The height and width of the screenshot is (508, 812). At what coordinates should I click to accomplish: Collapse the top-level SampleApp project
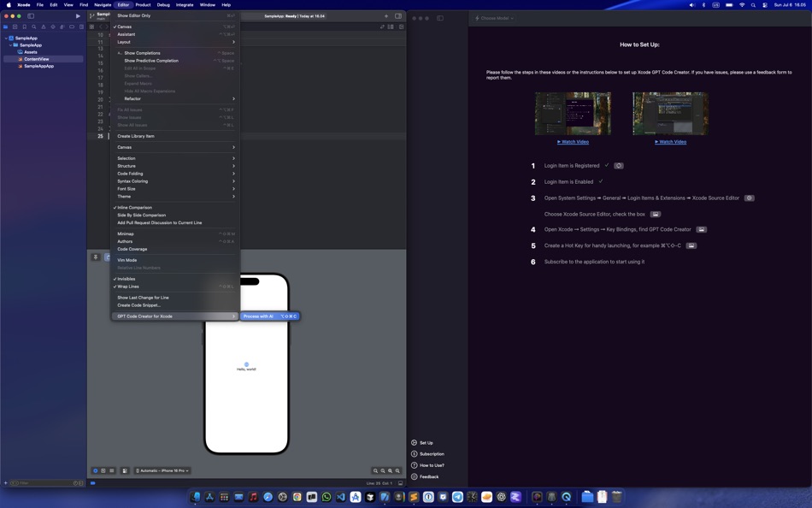point(6,38)
